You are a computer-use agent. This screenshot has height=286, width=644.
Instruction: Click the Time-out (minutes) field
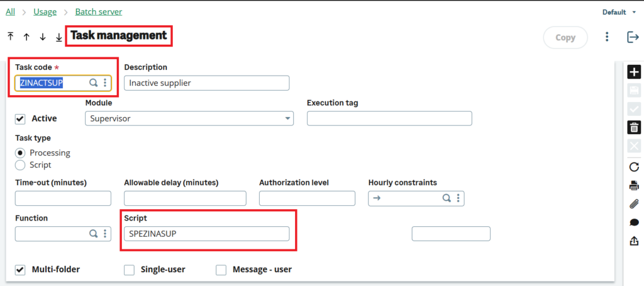point(64,198)
